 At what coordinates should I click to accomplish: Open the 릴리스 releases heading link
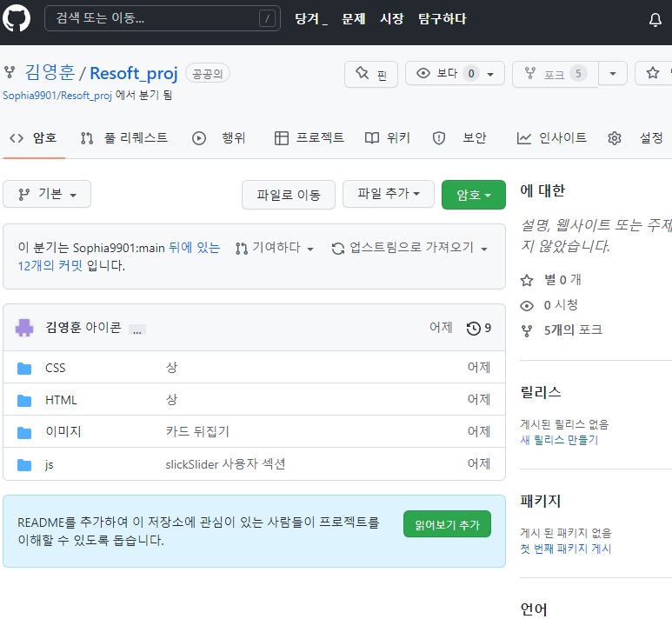tap(541, 392)
